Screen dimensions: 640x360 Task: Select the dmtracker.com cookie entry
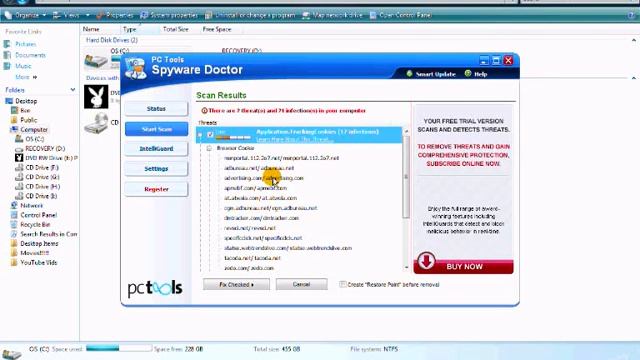point(261,218)
